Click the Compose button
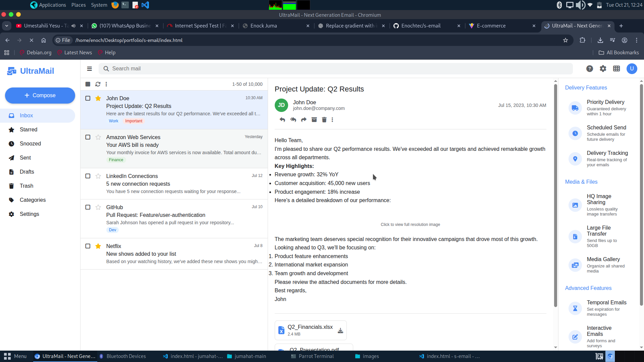 pyautogui.click(x=40, y=96)
